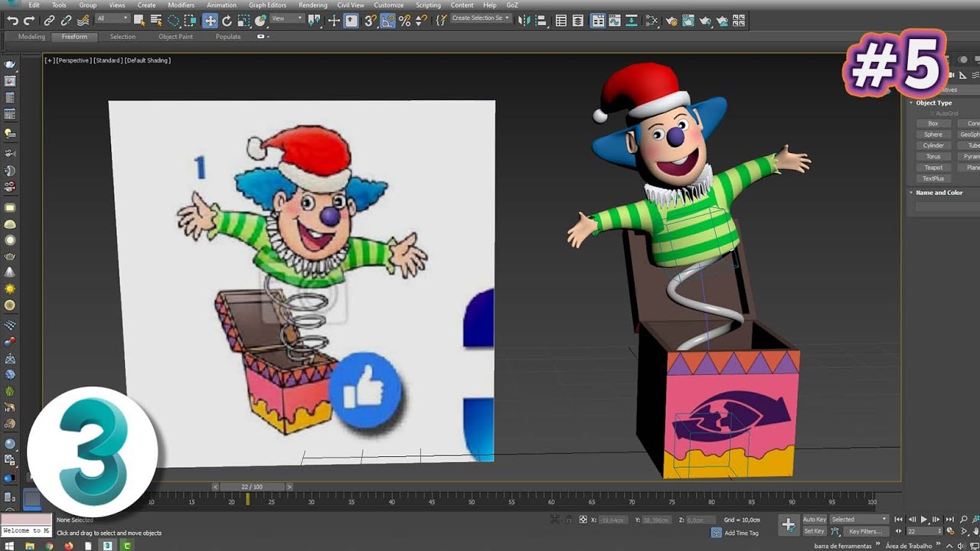The width and height of the screenshot is (980, 551).
Task: Toggle the Snaps Toggle (3) button
Action: pos(370,21)
